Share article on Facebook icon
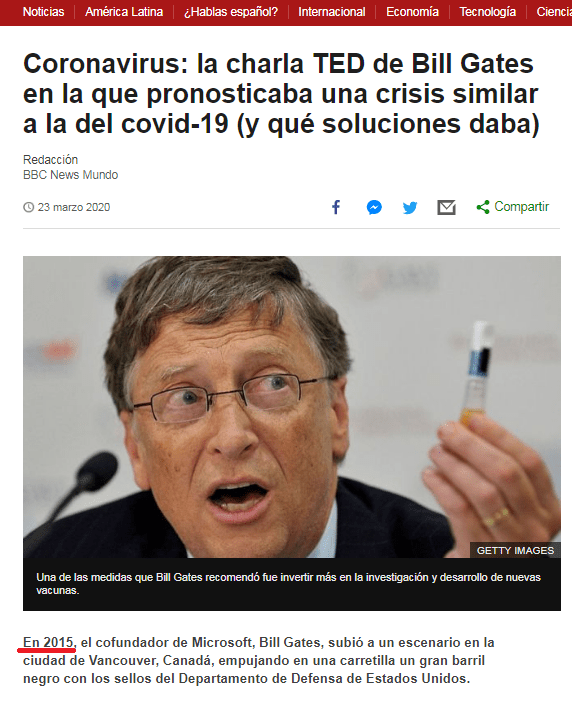The height and width of the screenshot is (709, 583). tap(336, 207)
